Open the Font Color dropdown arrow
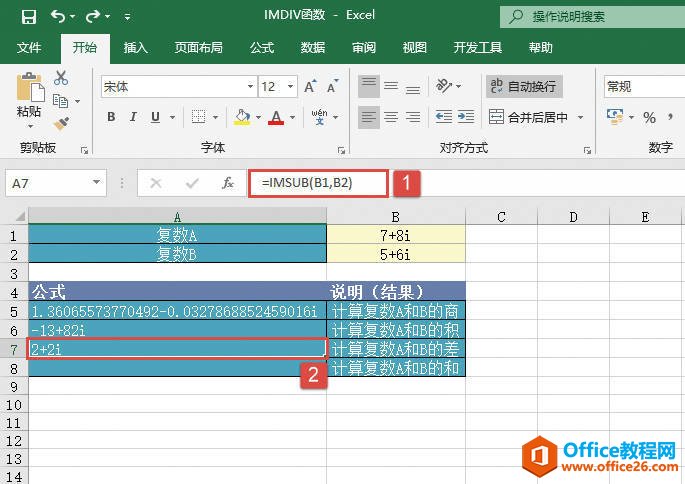This screenshot has width=685, height=484. tap(292, 118)
